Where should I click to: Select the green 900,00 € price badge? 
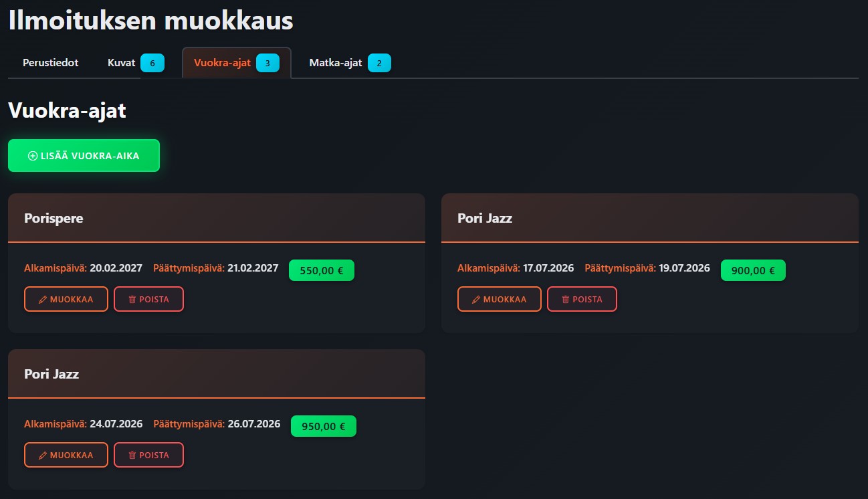click(x=753, y=271)
